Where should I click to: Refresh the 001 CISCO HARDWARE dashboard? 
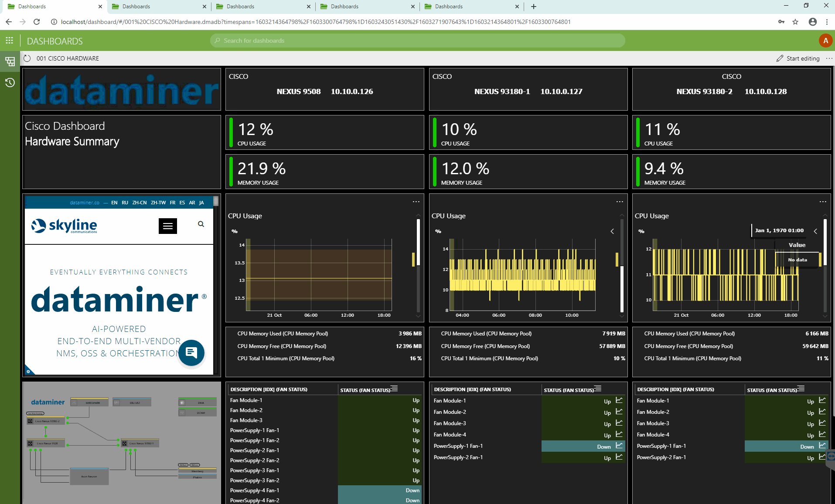pos(27,58)
